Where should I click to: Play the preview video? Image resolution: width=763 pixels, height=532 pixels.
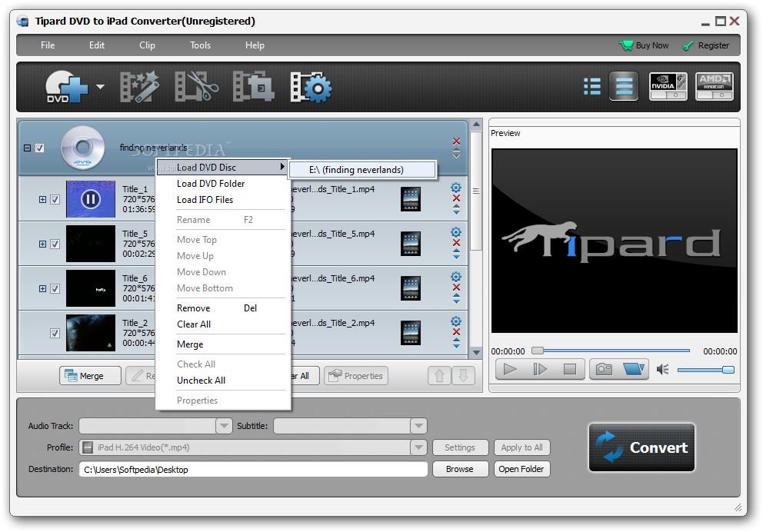[x=510, y=370]
